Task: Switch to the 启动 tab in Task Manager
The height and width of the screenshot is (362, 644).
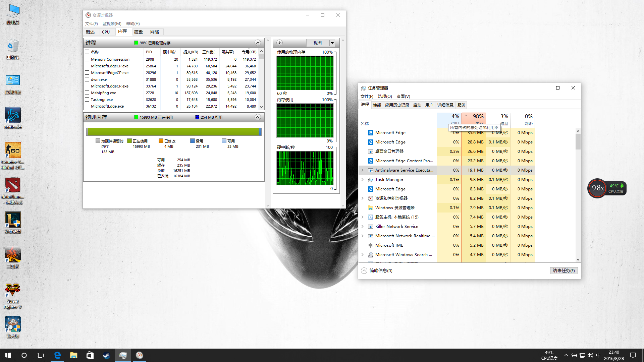Action: (x=417, y=105)
